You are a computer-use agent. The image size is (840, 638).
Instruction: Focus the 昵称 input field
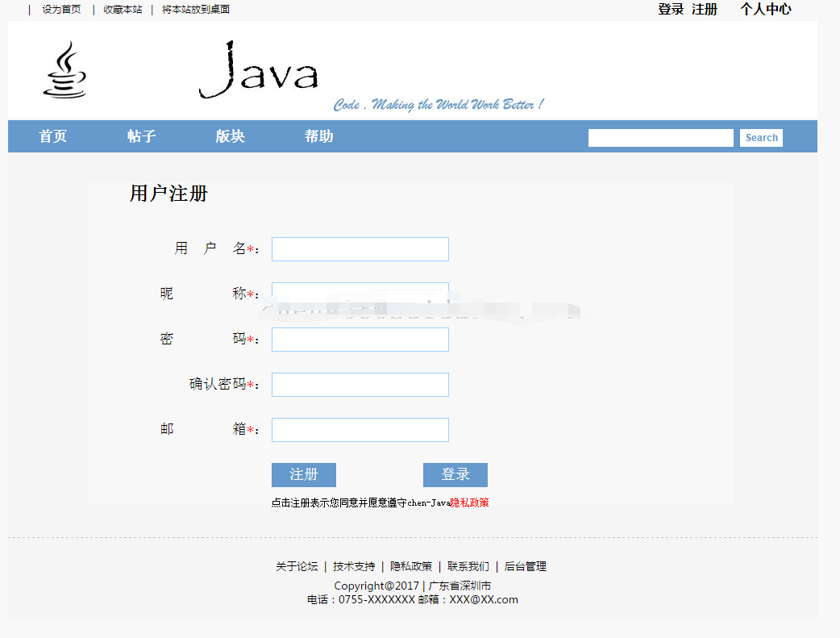click(x=360, y=294)
